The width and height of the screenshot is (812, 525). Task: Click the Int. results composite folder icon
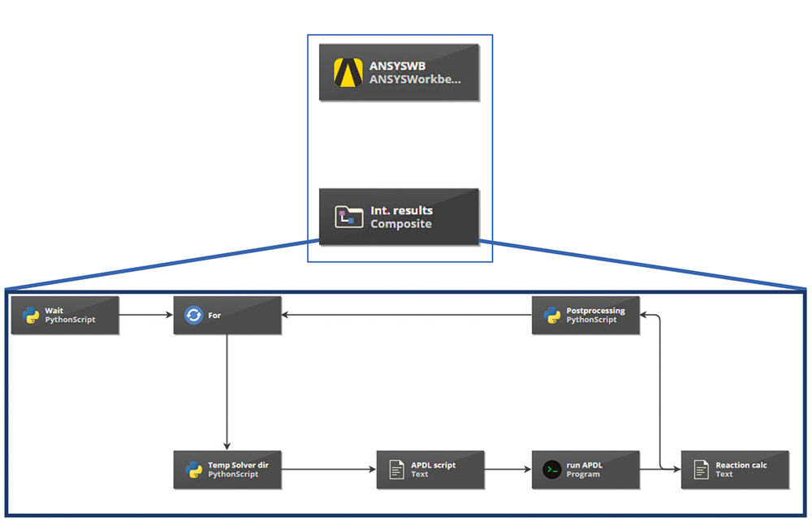click(x=348, y=217)
